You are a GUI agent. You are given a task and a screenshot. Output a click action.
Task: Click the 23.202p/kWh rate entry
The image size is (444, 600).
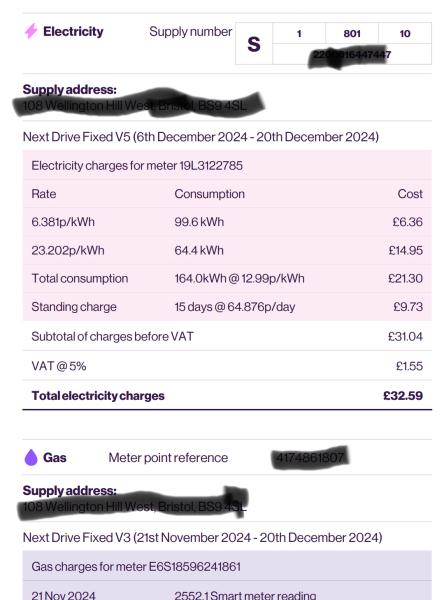[x=68, y=250]
